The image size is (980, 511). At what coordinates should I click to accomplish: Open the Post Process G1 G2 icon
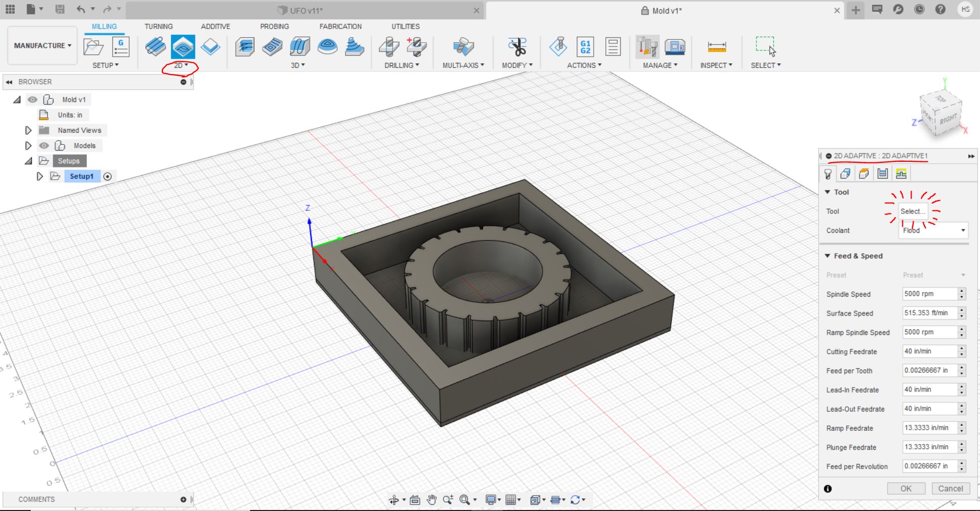click(x=585, y=47)
